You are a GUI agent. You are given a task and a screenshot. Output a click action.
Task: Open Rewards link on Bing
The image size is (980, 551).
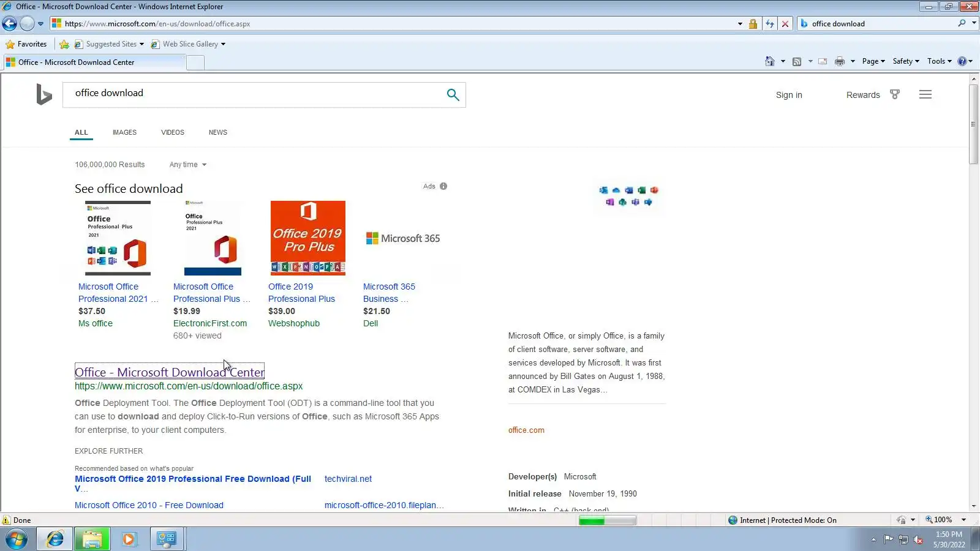pyautogui.click(x=863, y=95)
